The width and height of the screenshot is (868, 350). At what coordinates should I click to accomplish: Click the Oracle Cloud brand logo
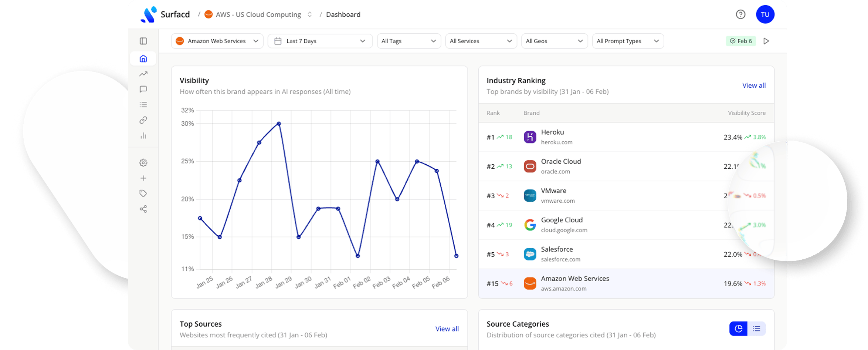click(x=530, y=166)
